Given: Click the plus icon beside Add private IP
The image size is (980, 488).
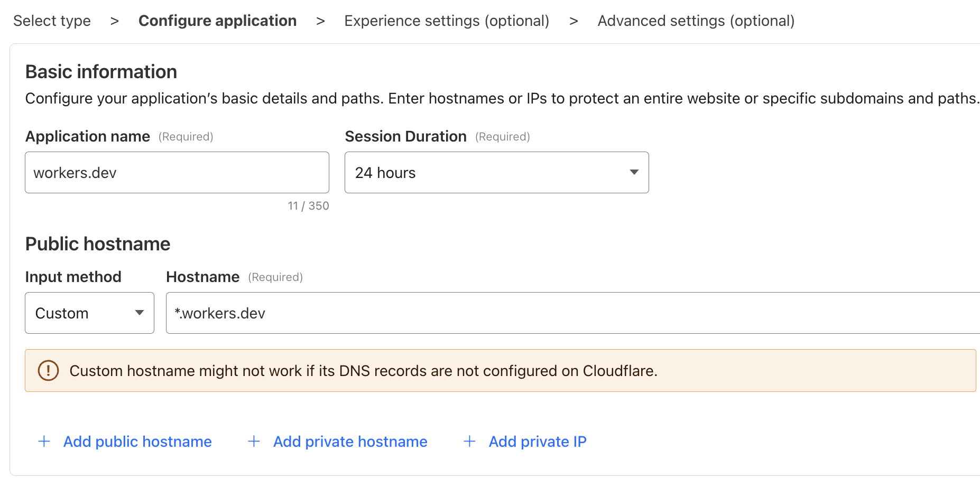Looking at the screenshot, I should pos(469,442).
